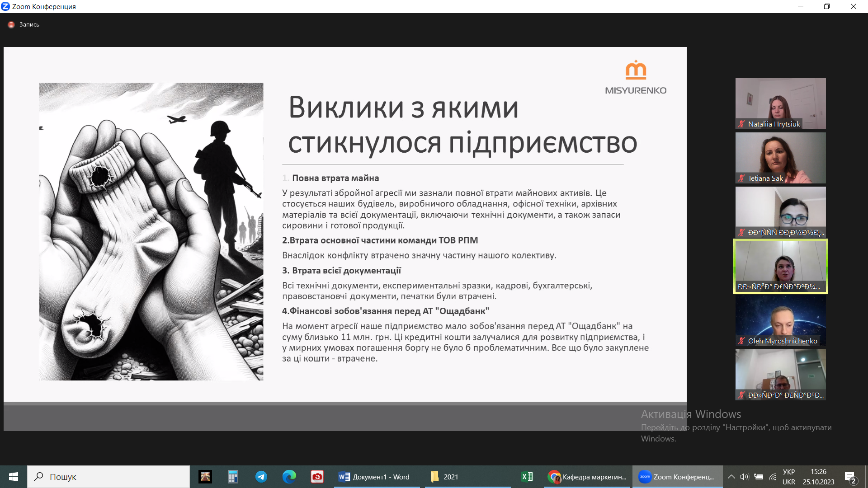Screen dimensions: 868x488
Task: Click Oleh Myroshnichenko's mute indicator
Action: tap(741, 341)
